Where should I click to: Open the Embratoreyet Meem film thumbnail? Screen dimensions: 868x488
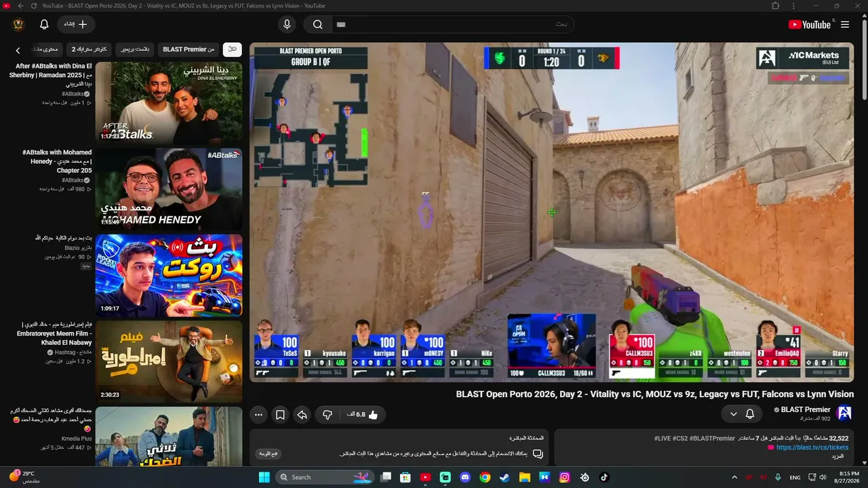[169, 361]
